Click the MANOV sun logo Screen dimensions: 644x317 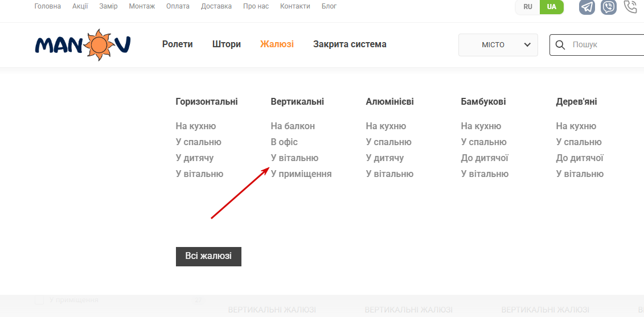pyautogui.click(x=83, y=44)
